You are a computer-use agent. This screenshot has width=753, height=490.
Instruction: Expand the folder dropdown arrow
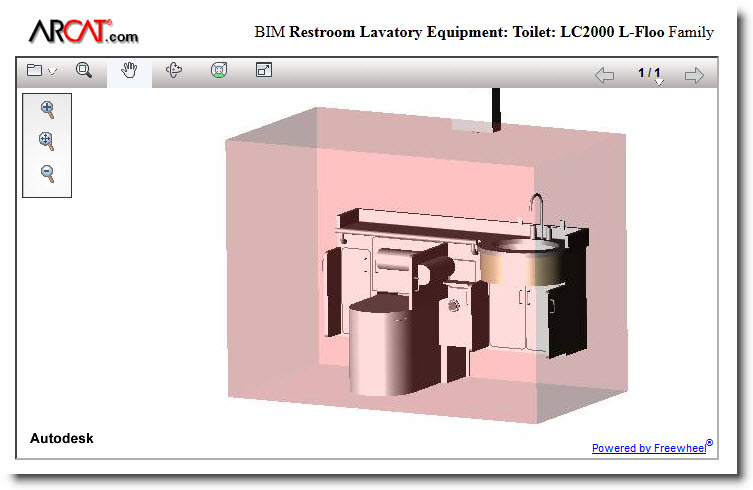(x=52, y=72)
